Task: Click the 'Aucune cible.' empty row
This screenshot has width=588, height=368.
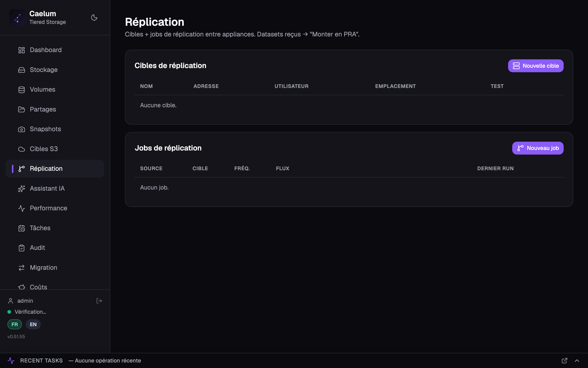Action: tap(349, 105)
